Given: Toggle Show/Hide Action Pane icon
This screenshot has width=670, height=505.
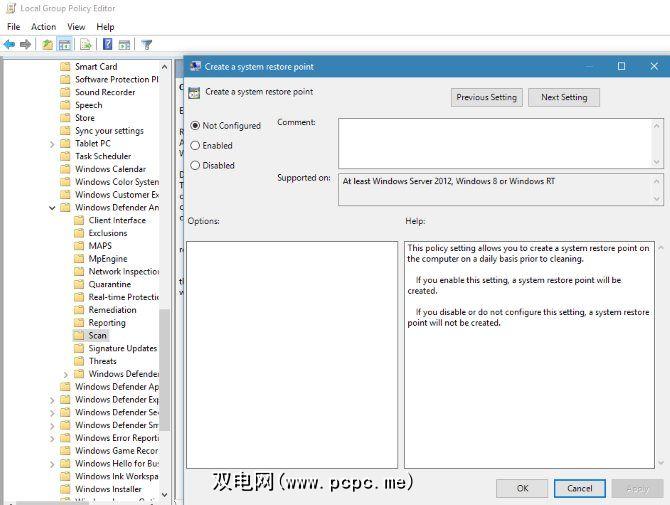Looking at the screenshot, I should coord(124,44).
